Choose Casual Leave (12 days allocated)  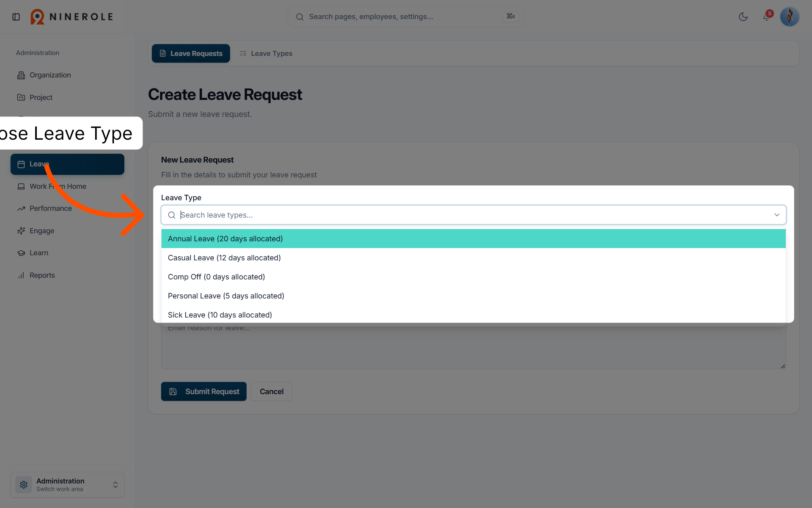473,258
